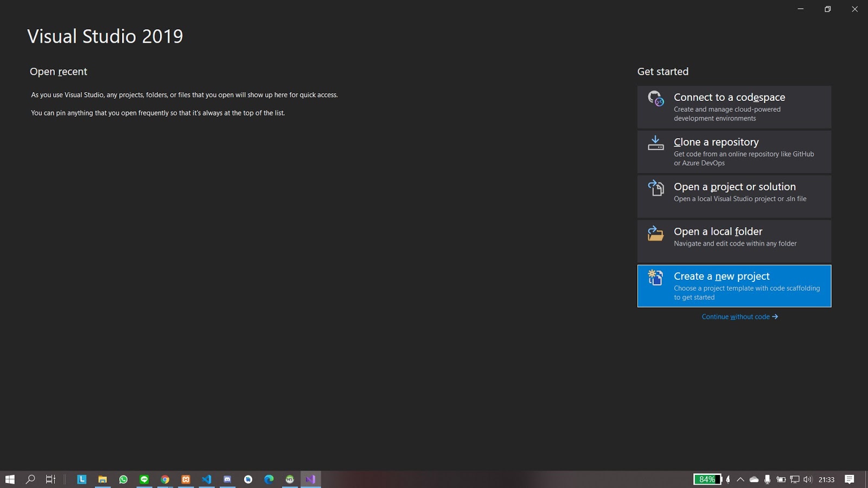Click the Clone a repository download icon
The image size is (868, 488).
(655, 143)
